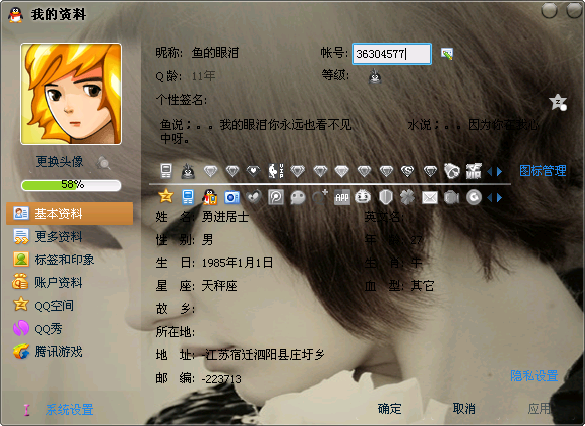585x426 pixels.
Task: Click the gray video camera icon
Action: [x=451, y=197]
